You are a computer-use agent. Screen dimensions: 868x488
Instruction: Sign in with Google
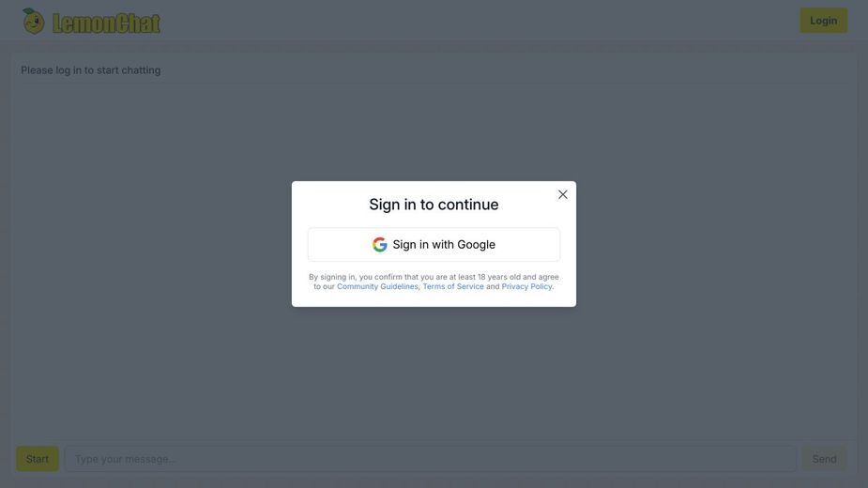(434, 244)
